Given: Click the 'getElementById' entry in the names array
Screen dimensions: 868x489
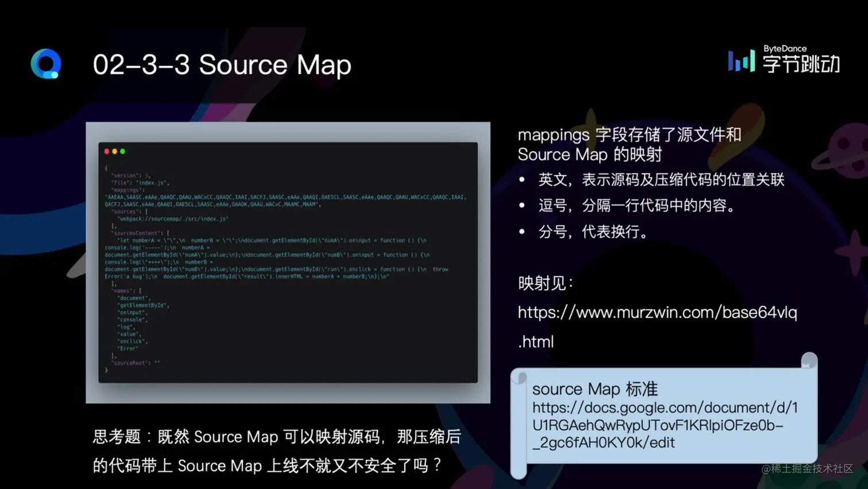Looking at the screenshot, I should click(144, 305).
